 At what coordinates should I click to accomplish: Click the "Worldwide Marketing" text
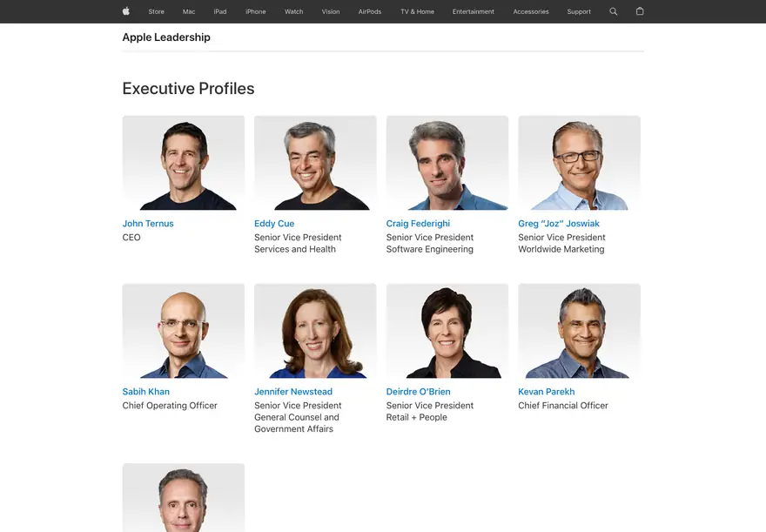(561, 249)
